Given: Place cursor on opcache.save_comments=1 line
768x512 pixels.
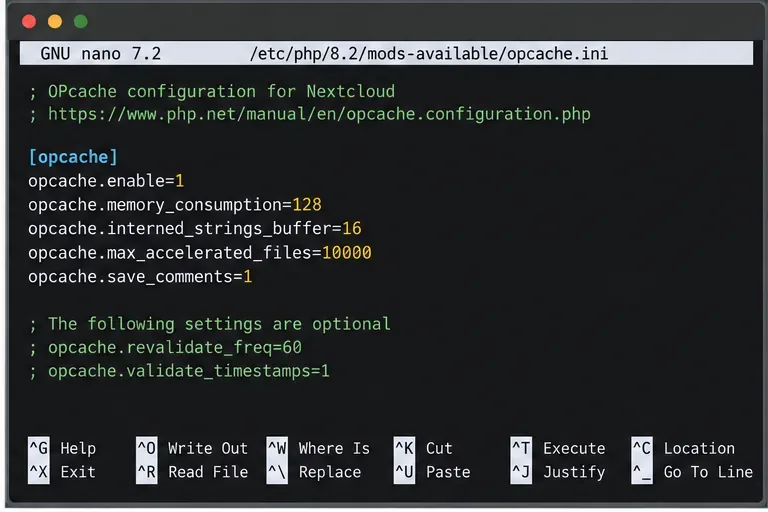Looking at the screenshot, I should point(140,276).
